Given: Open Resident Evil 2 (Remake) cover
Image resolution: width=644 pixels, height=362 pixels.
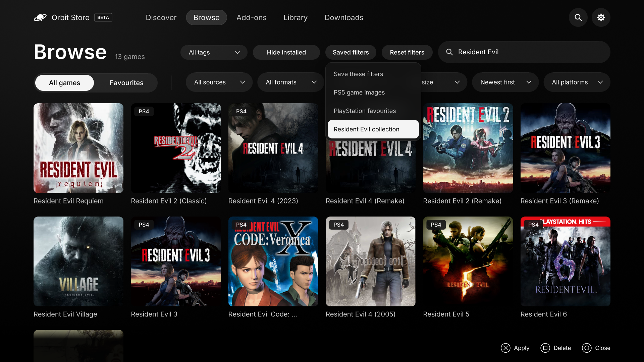Looking at the screenshot, I should pyautogui.click(x=468, y=148).
